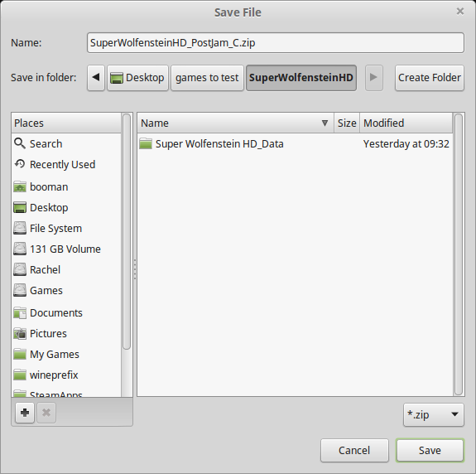Select wineprefix label in Places
Screen dimensions: 476x474
[54, 375]
